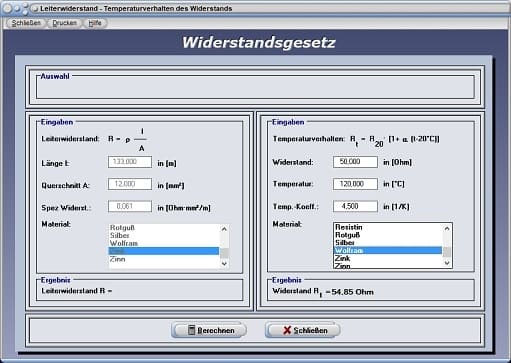Click the Temperatur input field with 120,000
The width and height of the screenshot is (511, 363).
[x=355, y=184]
